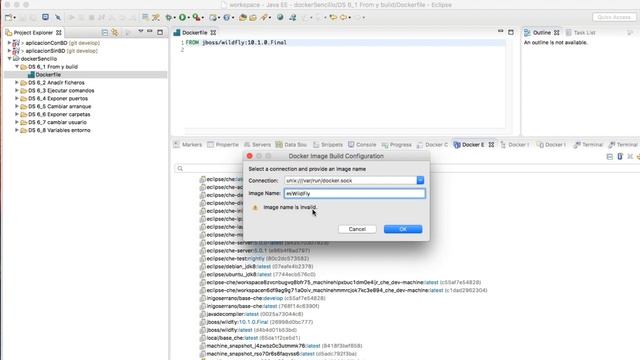Screen dimensions: 640x360
Task: Open the Task List tab
Action: click(580, 32)
